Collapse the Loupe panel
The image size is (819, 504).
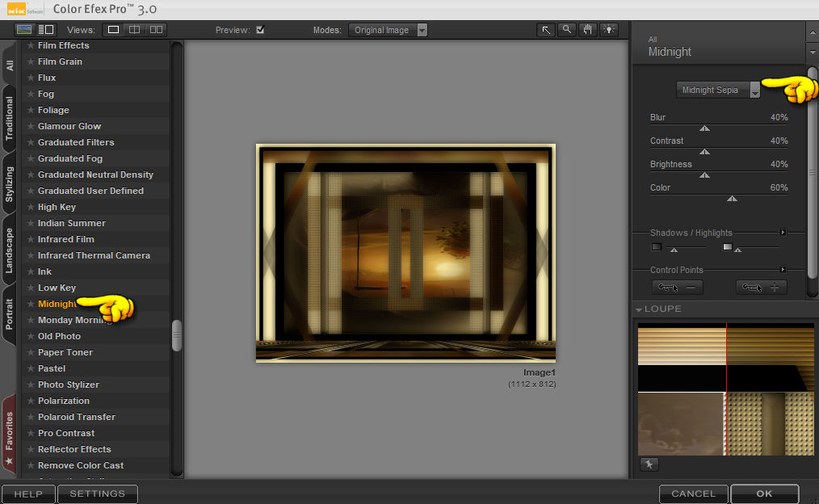[639, 309]
